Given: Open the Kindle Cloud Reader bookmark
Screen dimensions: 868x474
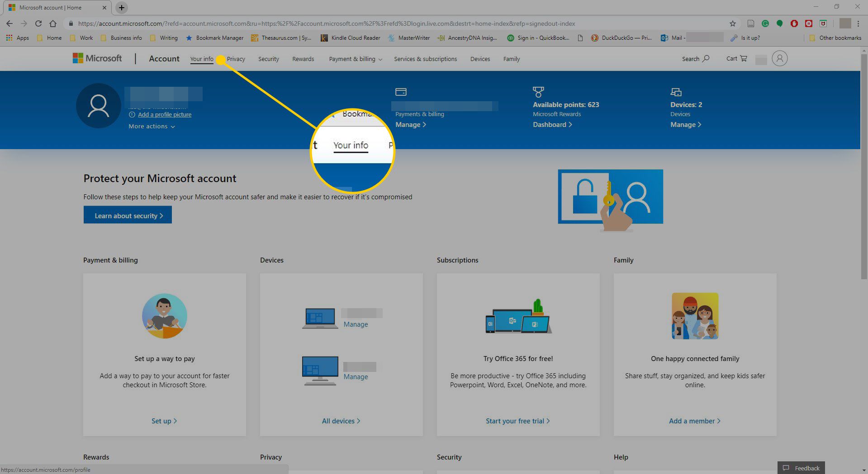Looking at the screenshot, I should (351, 38).
